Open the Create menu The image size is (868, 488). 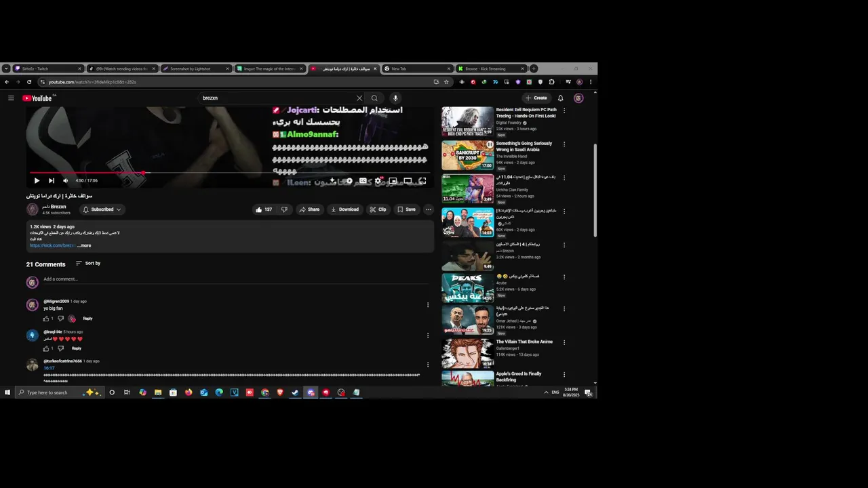[x=536, y=98]
